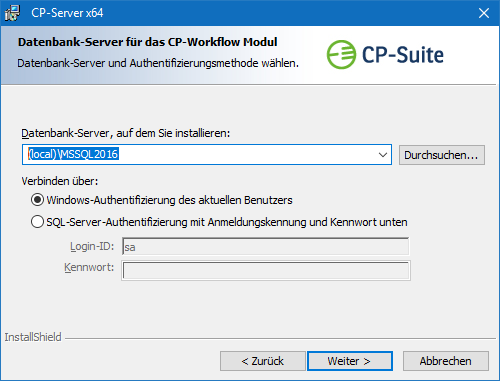The image size is (500, 381).
Task: Select Windows-Authentifizierung radio button
Action: [37, 200]
